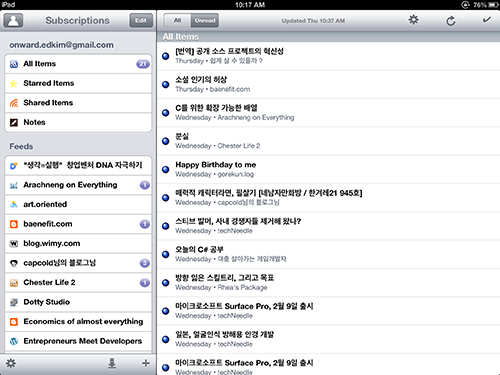Click the art.oriented favicon

[x=14, y=205]
